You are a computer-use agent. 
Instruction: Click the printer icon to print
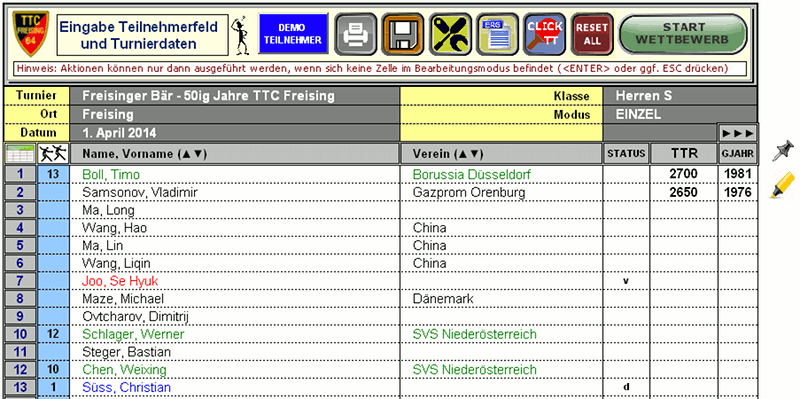356,34
